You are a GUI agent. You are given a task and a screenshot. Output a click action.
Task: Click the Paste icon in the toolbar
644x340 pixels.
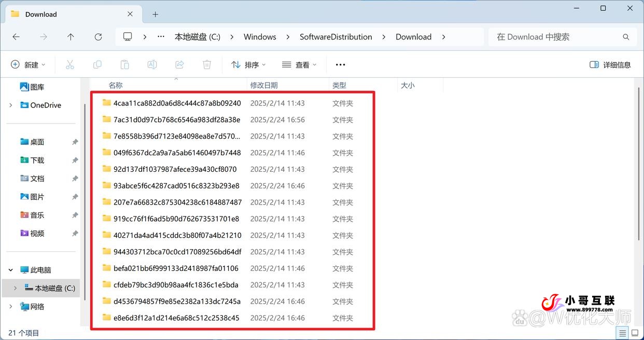click(x=124, y=64)
